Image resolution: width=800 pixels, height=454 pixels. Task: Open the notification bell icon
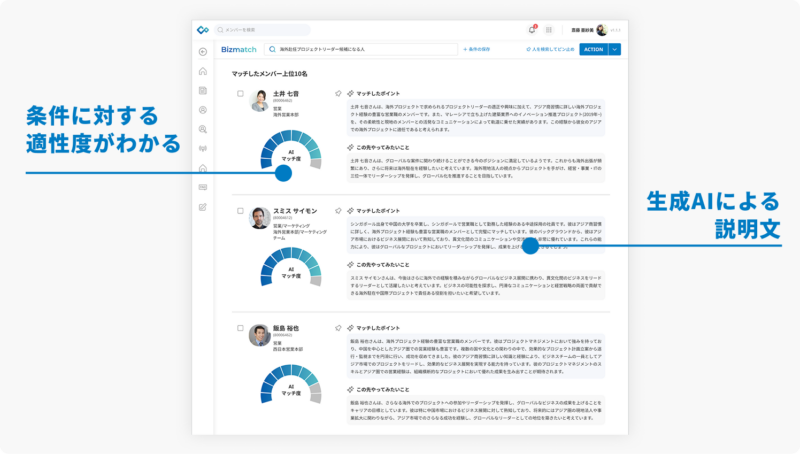tap(532, 30)
